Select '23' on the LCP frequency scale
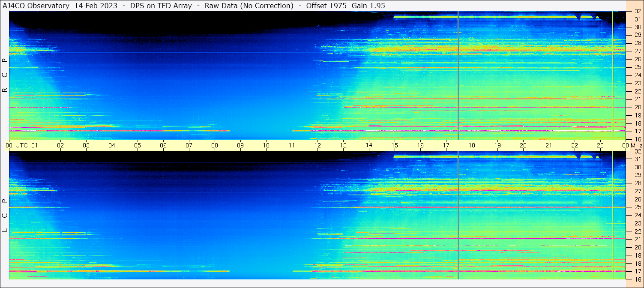This screenshot has height=288, width=644. [x=637, y=223]
